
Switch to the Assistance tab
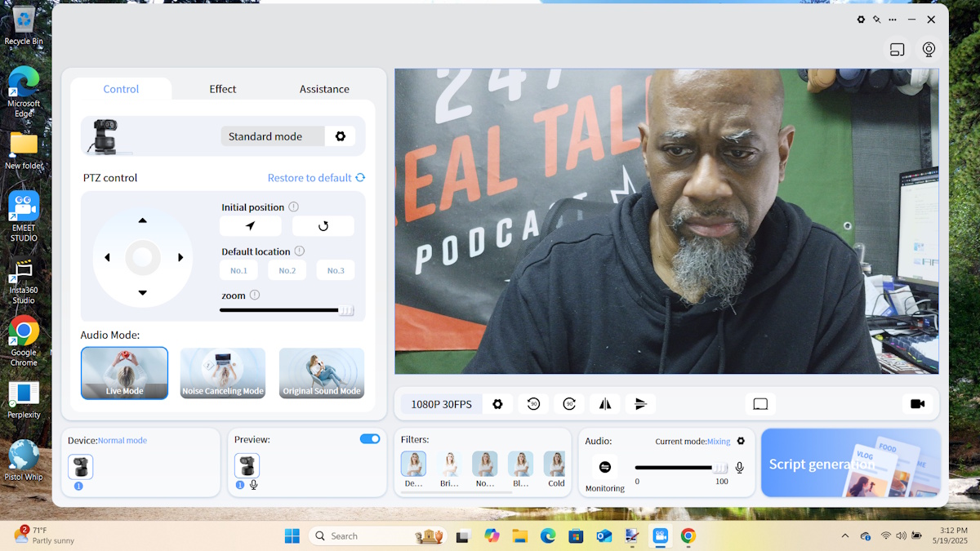point(324,89)
